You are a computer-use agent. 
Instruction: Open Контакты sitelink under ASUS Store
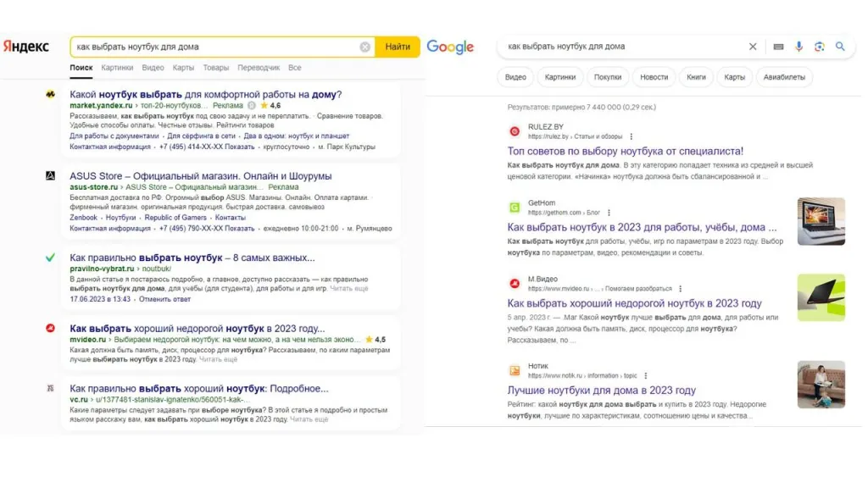(x=231, y=218)
